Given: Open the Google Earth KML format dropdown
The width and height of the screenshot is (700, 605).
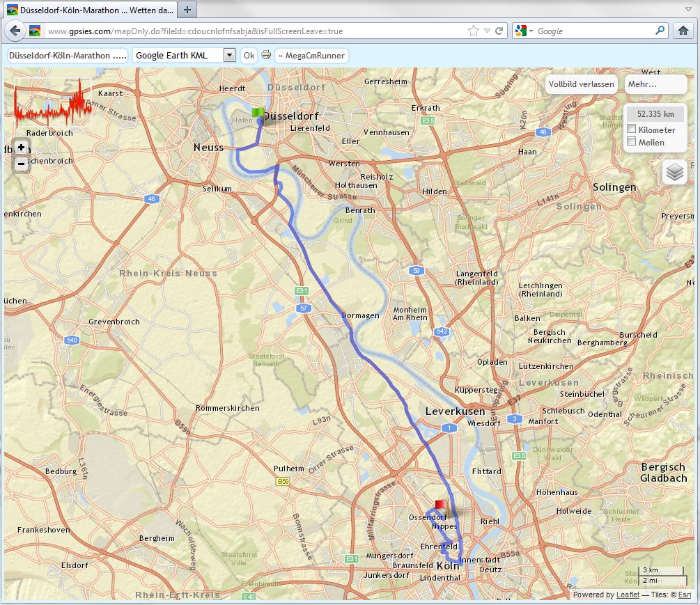Looking at the screenshot, I should click(229, 55).
